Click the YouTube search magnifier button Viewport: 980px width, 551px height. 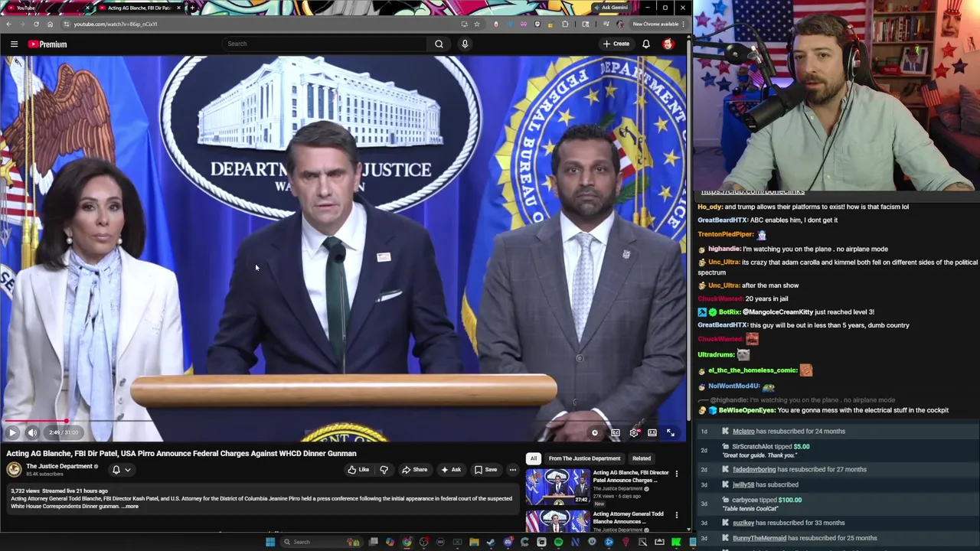(439, 44)
